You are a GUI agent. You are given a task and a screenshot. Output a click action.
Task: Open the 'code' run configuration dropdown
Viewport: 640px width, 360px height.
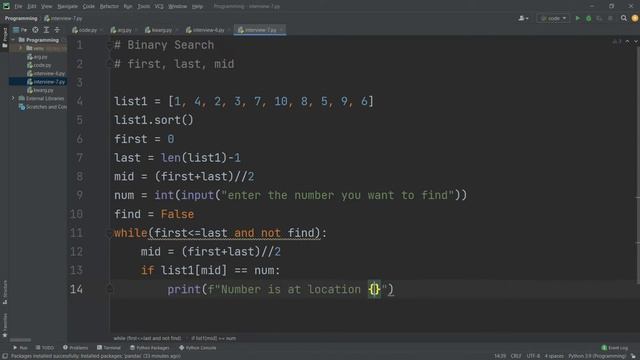(553, 18)
